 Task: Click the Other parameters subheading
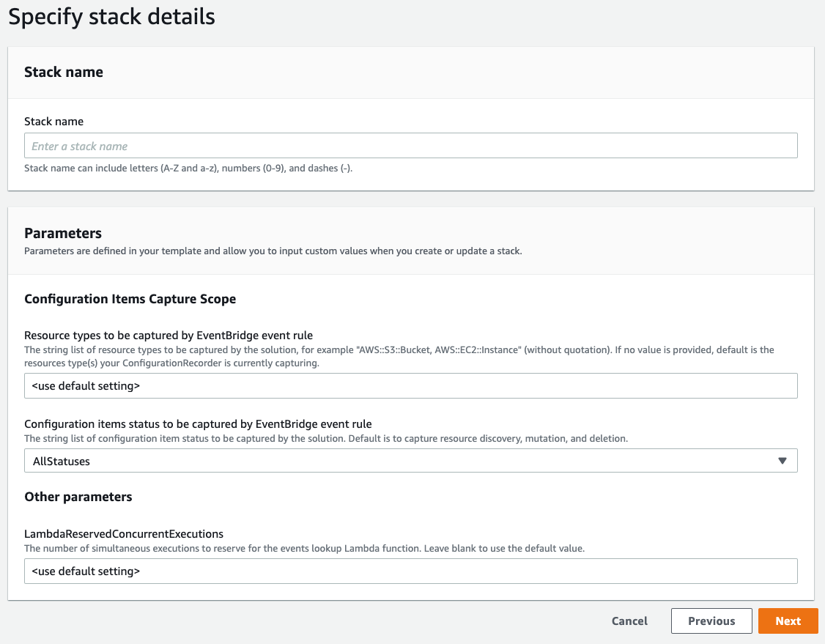(78, 497)
